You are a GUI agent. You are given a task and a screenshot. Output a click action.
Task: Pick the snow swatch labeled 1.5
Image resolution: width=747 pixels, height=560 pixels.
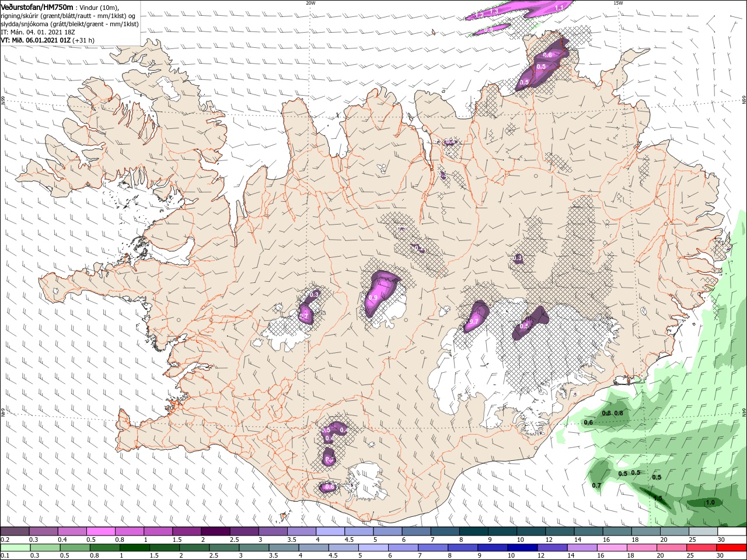click(187, 531)
